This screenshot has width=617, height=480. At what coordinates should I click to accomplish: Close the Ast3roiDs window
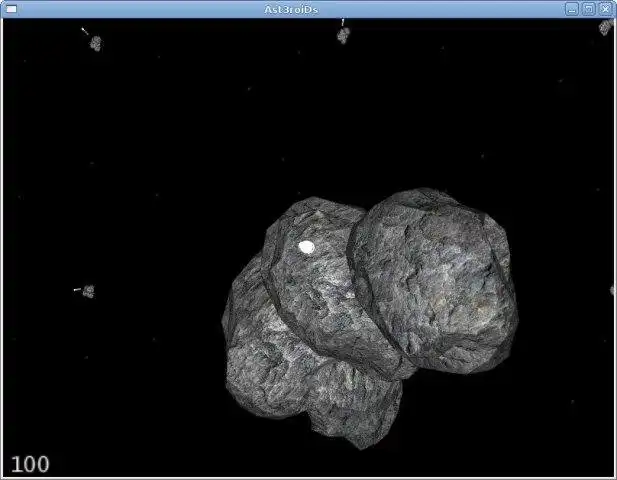tap(606, 9)
